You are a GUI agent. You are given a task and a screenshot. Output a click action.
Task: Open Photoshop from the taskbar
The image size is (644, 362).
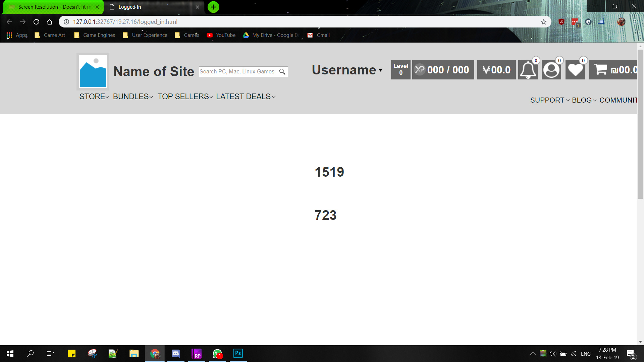click(x=238, y=353)
